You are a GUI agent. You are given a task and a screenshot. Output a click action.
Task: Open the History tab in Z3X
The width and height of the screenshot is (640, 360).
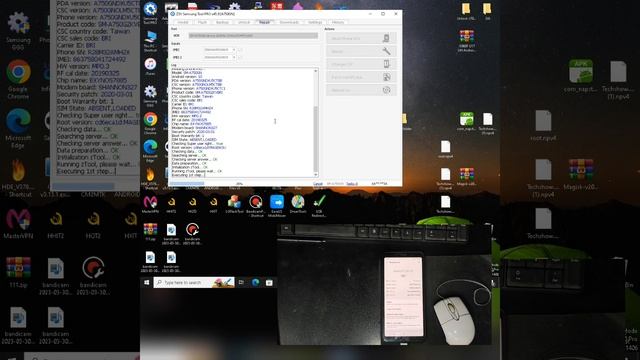pyautogui.click(x=338, y=22)
